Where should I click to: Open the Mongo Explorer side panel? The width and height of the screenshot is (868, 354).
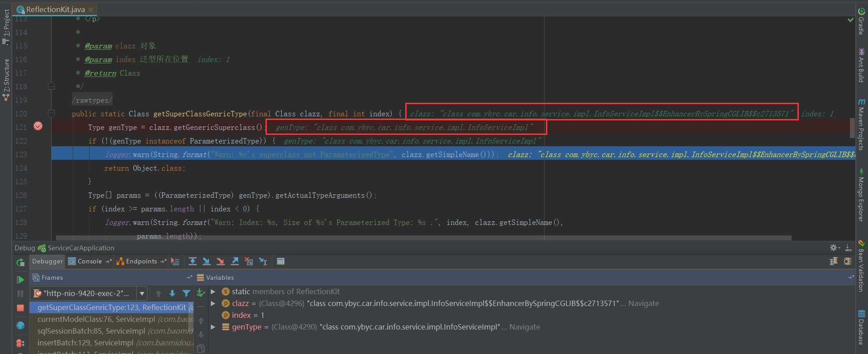pyautogui.click(x=861, y=195)
